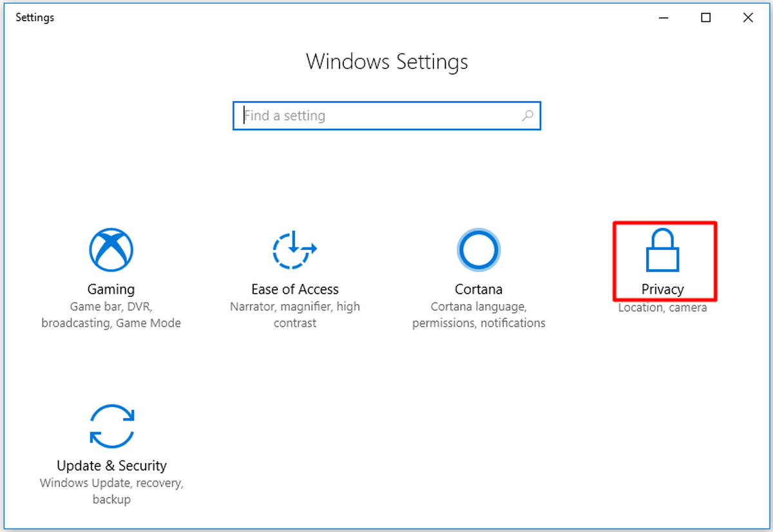Open Privacy using the padlock icon
773x532 pixels.
tap(662, 249)
